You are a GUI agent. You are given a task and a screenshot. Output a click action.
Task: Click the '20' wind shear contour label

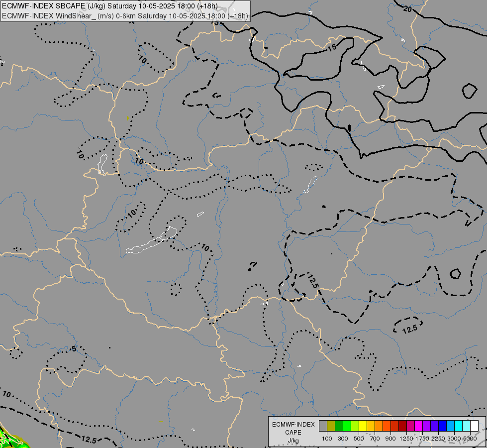pyautogui.click(x=407, y=9)
